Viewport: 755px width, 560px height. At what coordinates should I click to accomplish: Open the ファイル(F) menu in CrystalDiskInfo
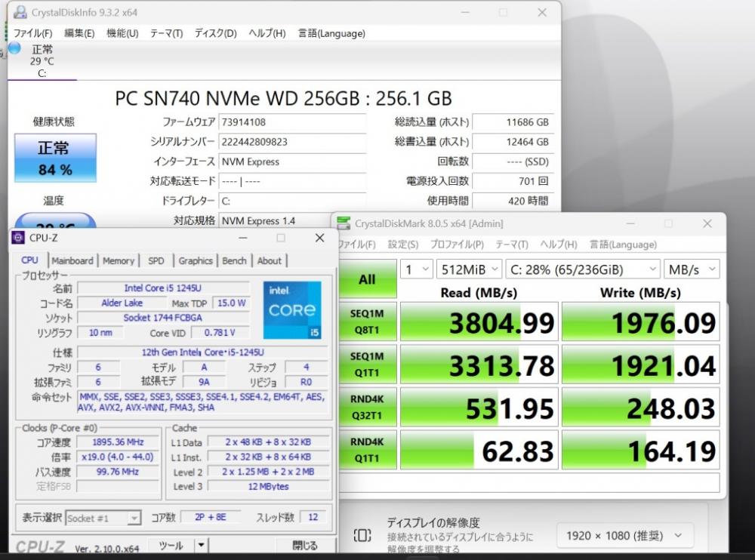(32, 33)
